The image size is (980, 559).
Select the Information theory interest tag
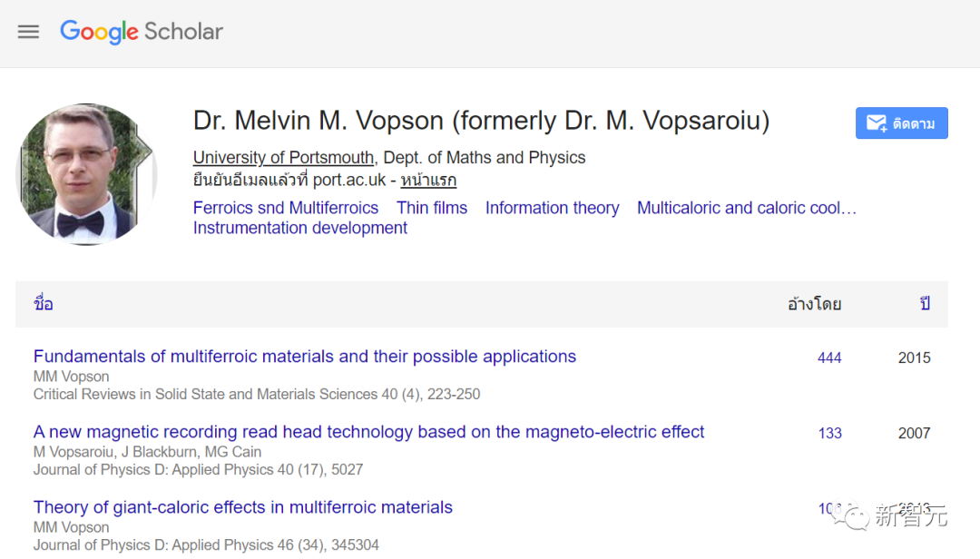[x=552, y=208]
